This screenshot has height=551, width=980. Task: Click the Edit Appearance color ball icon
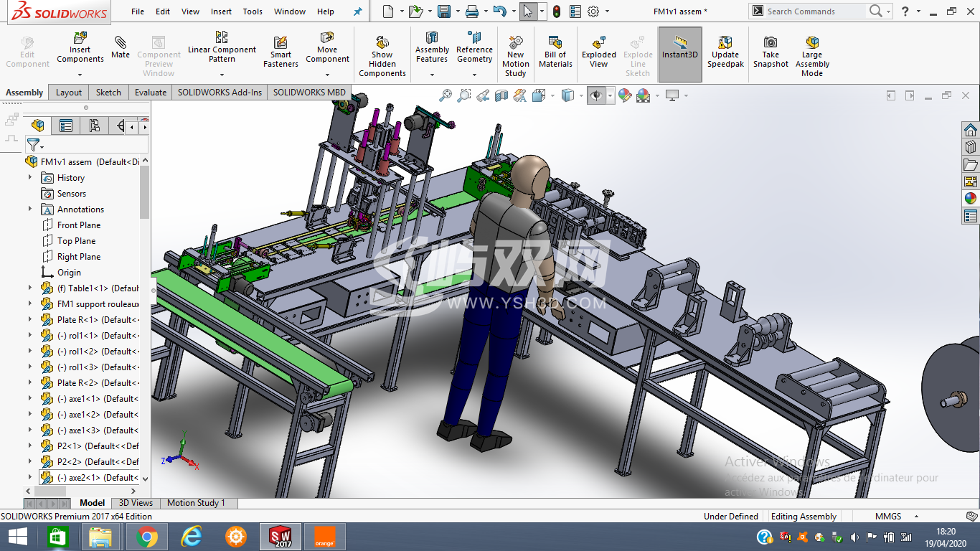(625, 95)
